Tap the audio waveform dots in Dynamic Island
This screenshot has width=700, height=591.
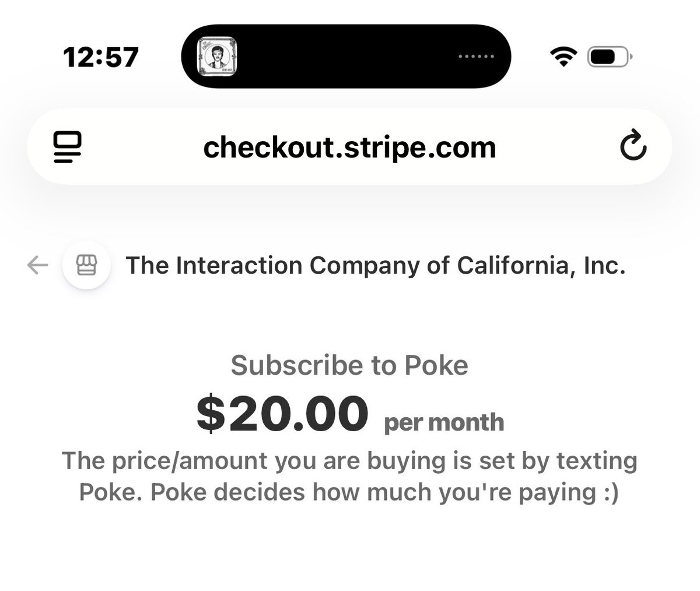(476, 57)
